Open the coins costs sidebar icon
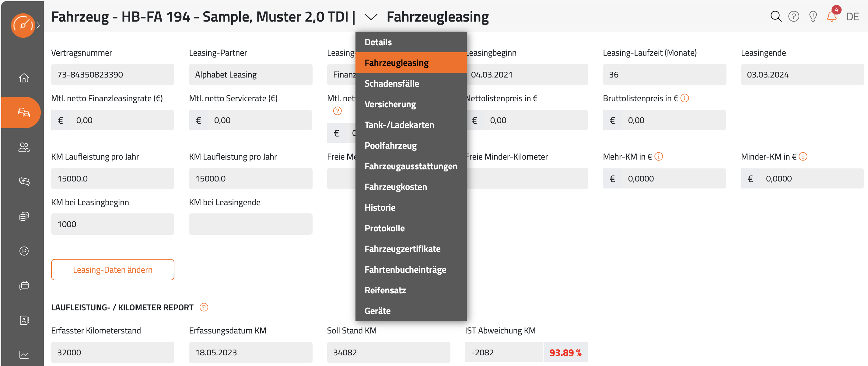 point(24,216)
